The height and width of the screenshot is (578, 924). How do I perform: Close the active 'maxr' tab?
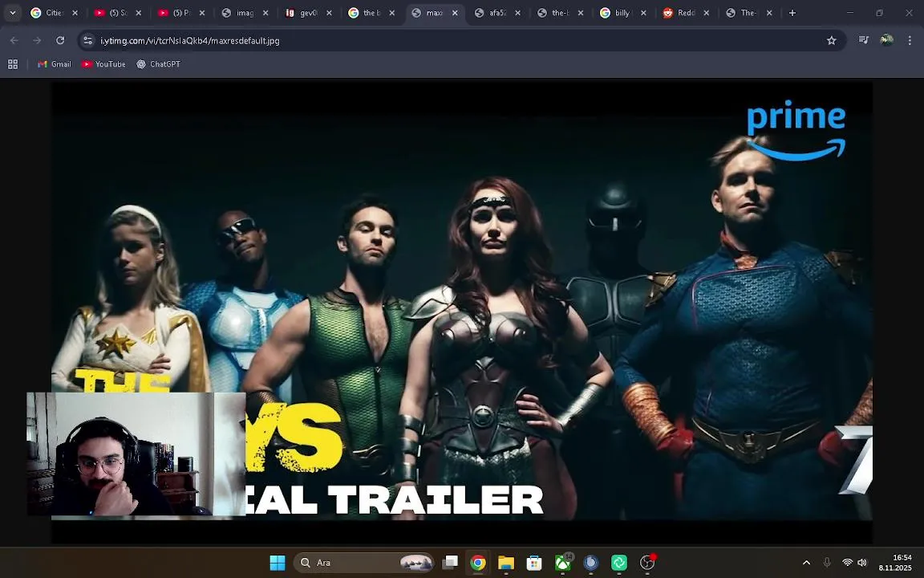click(x=454, y=13)
